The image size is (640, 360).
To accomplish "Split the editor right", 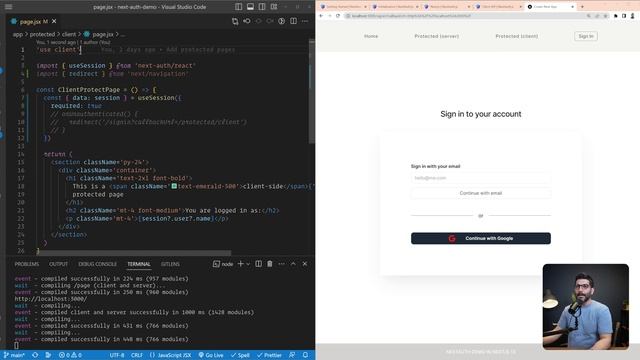I will 293,21.
